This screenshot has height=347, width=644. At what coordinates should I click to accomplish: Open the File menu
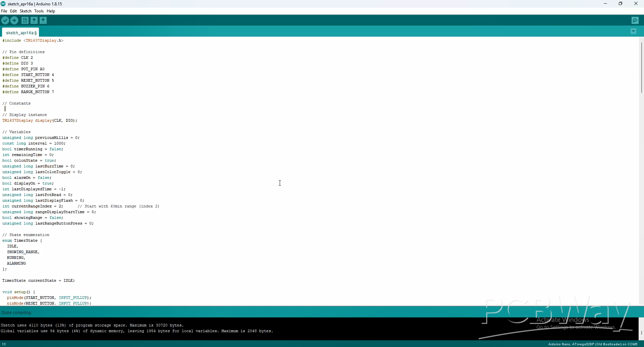(4, 11)
